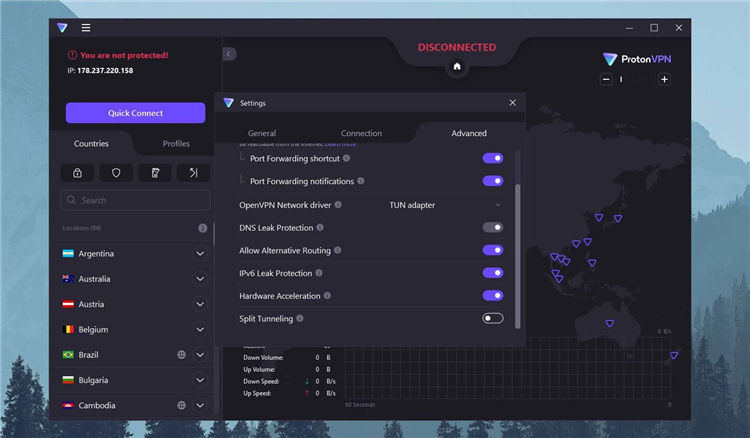750x438 pixels.
Task: Select the Advanced settings tab
Action: 469,133
